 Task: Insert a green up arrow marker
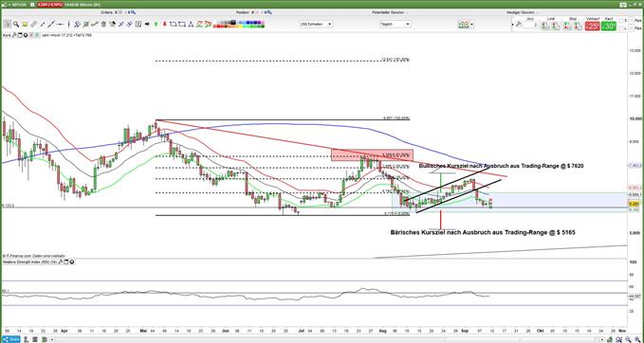pos(156,25)
